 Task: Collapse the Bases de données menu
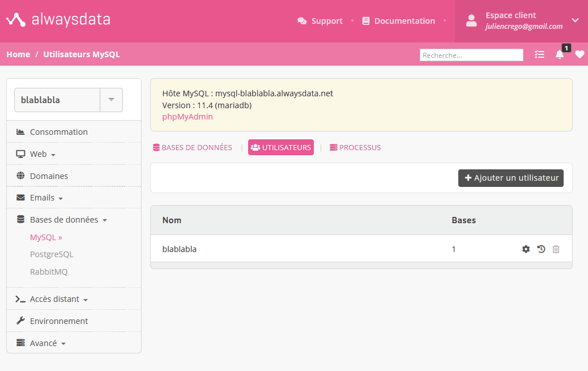[68, 220]
